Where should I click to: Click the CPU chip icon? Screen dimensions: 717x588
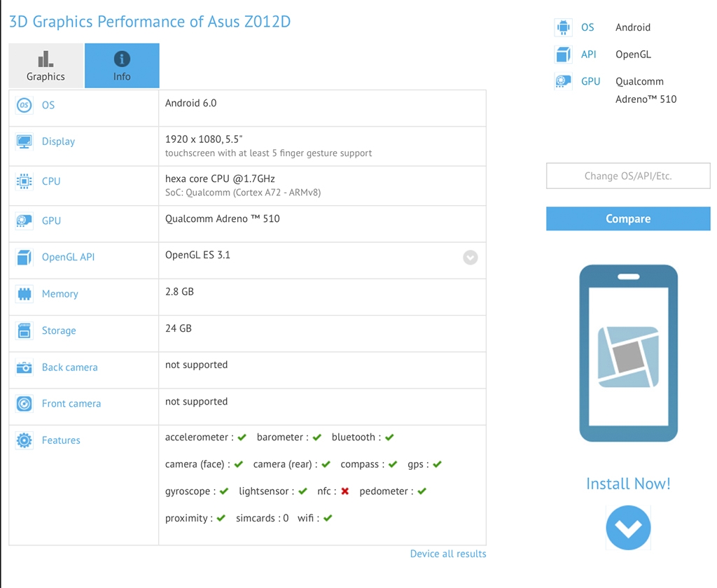click(25, 181)
